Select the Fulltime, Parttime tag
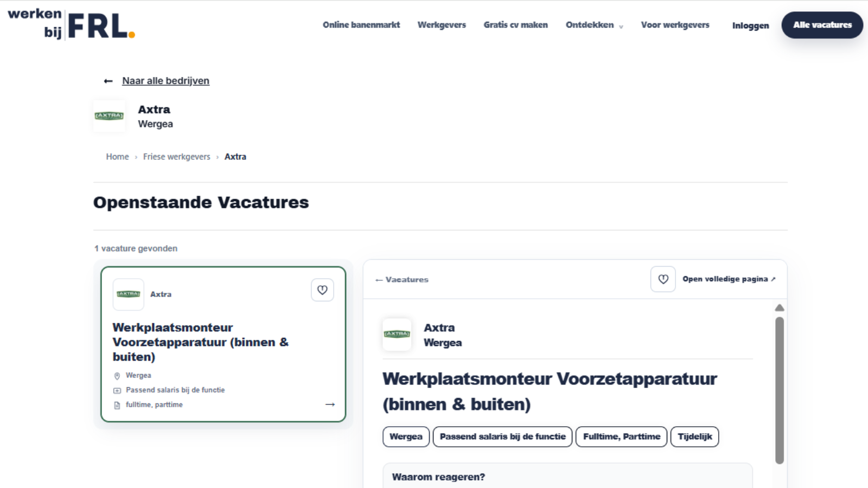868x488 pixels. tap(622, 436)
